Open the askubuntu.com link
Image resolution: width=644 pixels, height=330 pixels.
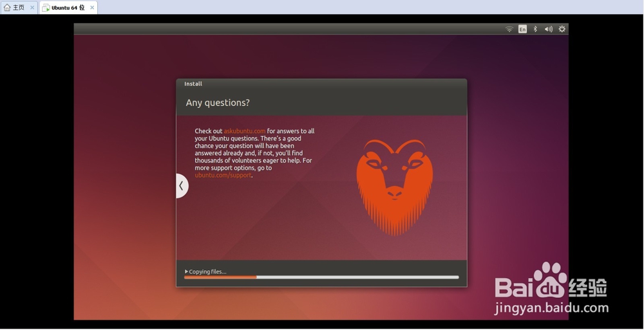coord(245,131)
